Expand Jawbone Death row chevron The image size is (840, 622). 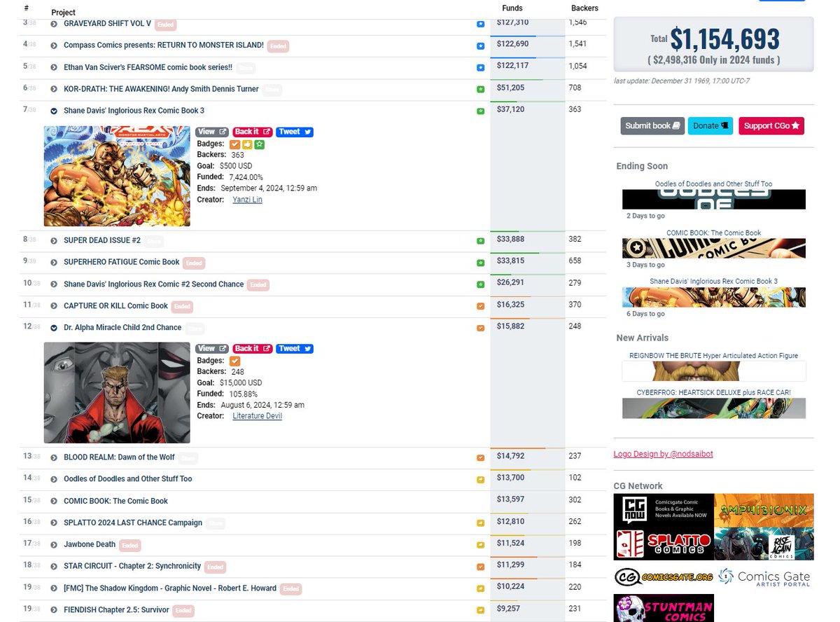[x=54, y=544]
